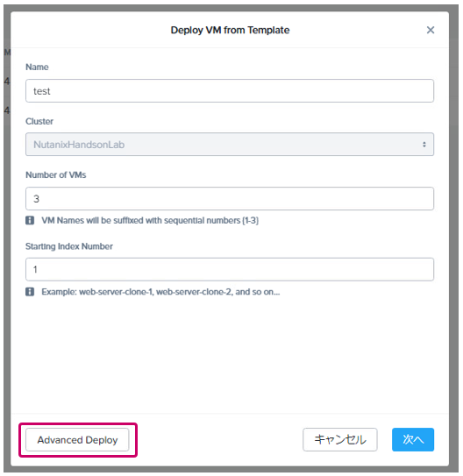Click the sequential numbers suffix hint text
The image size is (463, 476).
pos(150,220)
